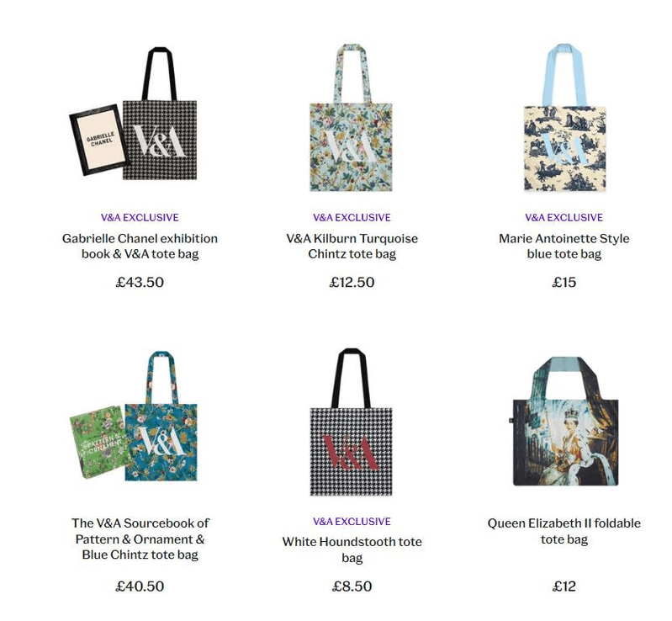The width and height of the screenshot is (672, 621).
Task: Open Gabrielle Chanel book and tote image
Action: pyautogui.click(x=133, y=114)
